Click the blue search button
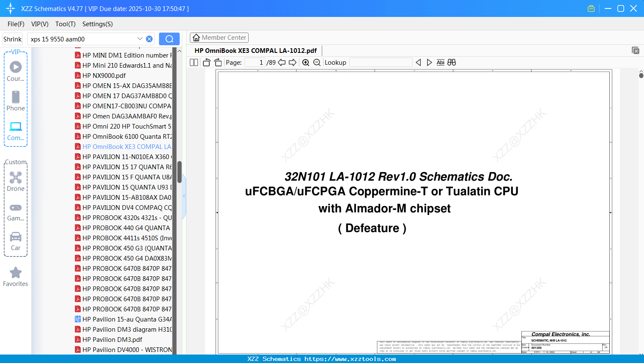This screenshot has height=363, width=644. coord(169,39)
